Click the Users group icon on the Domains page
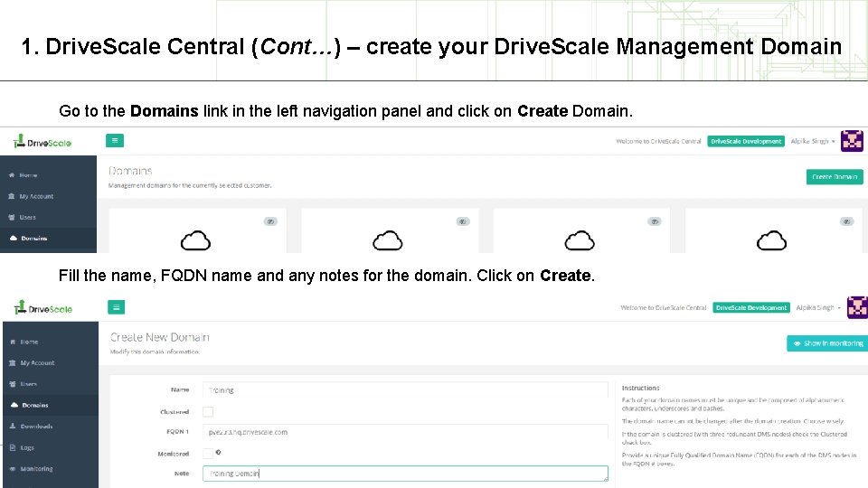The image size is (868, 488). coord(12,217)
